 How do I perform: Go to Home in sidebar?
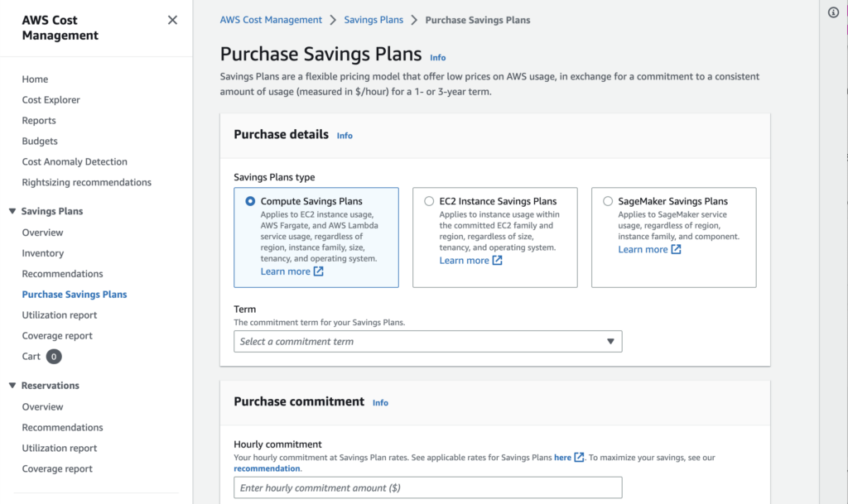35,79
